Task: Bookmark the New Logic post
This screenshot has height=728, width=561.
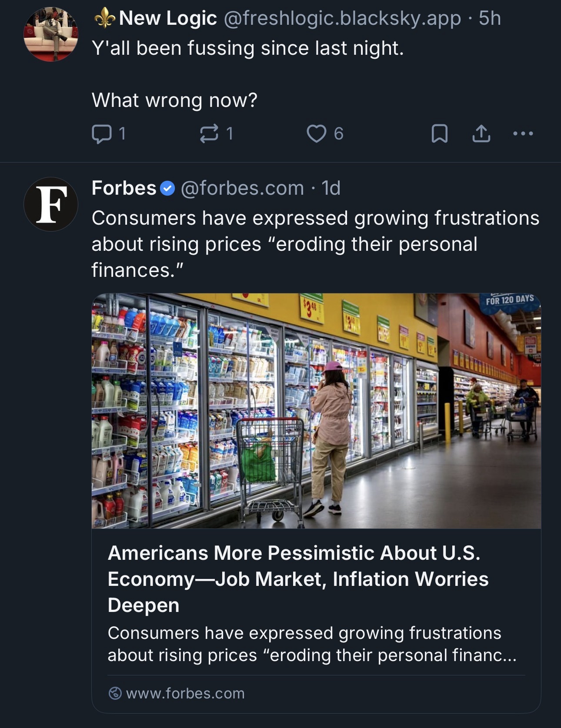Action: (x=439, y=134)
